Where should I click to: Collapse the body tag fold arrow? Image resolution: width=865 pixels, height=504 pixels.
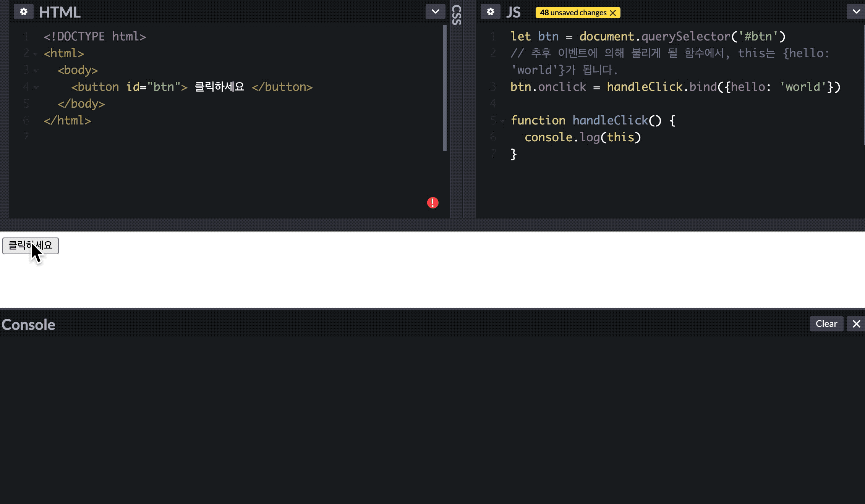pos(36,71)
